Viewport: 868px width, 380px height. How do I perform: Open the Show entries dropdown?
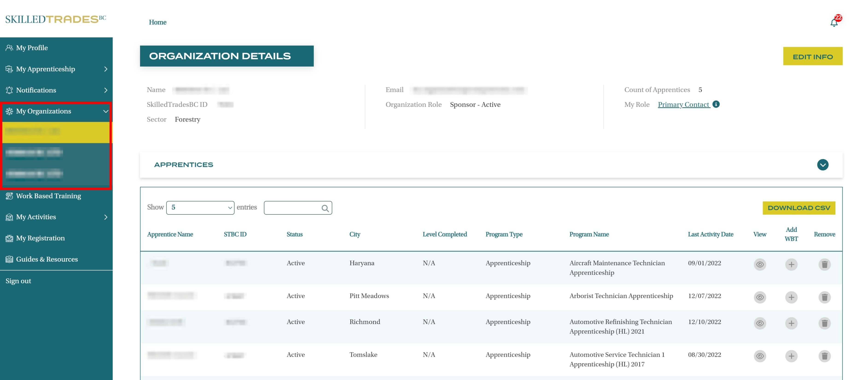click(x=200, y=208)
